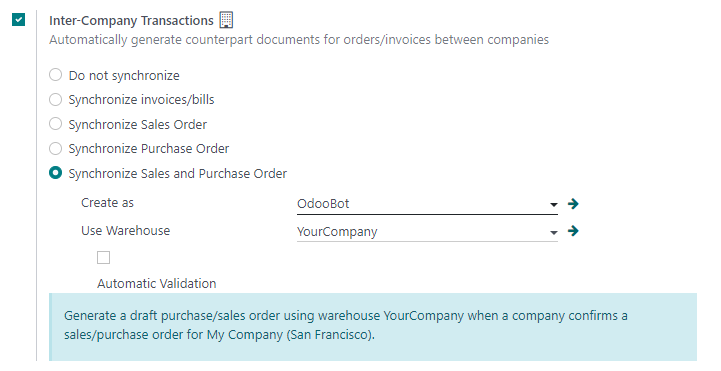Open OdooBot record via arrow icon
The image size is (721, 371).
pyautogui.click(x=573, y=204)
